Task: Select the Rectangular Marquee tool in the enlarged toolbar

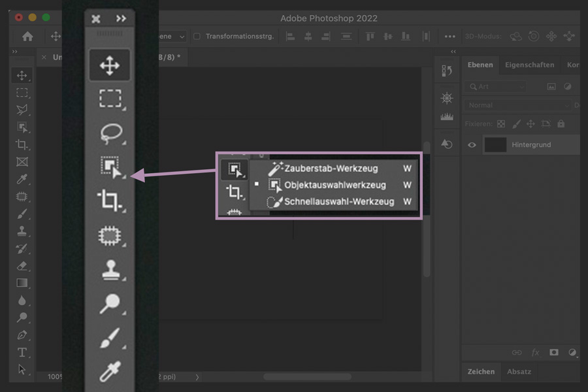Action: [x=110, y=98]
